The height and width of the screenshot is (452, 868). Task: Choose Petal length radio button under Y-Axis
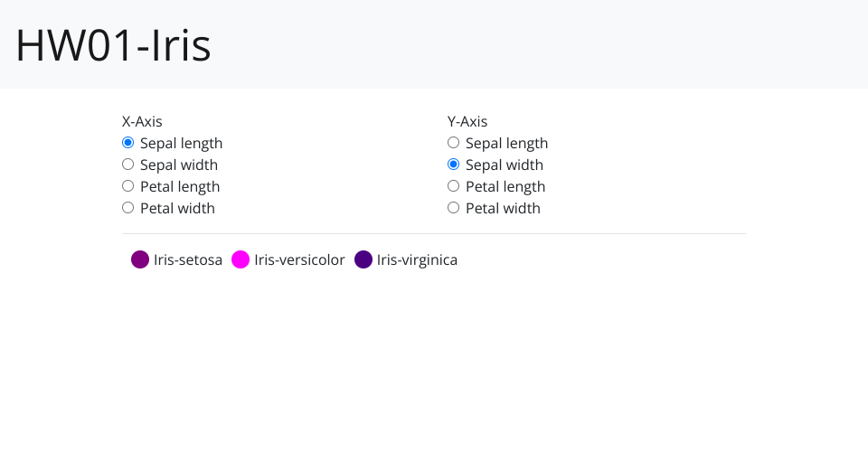pos(453,186)
